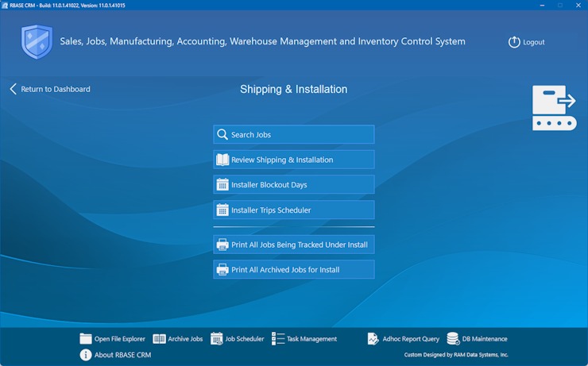Print All Jobs Being Tracked Under Install

[294, 245]
